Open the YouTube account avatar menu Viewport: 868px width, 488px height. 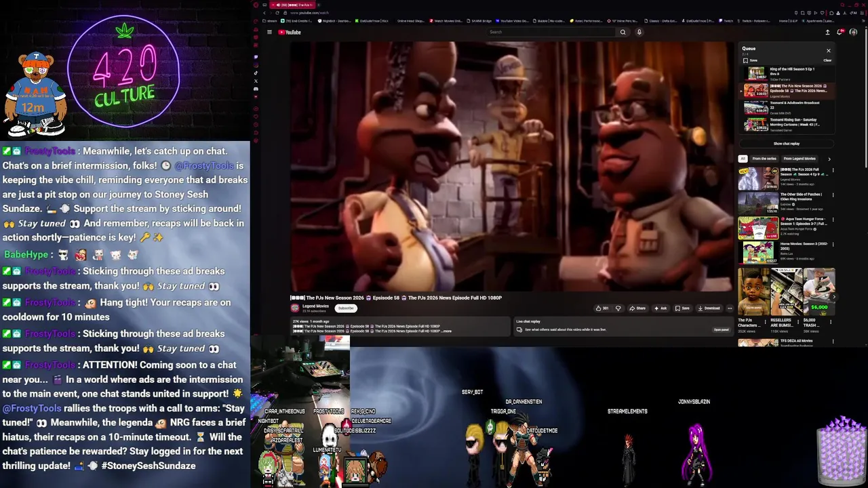point(854,32)
